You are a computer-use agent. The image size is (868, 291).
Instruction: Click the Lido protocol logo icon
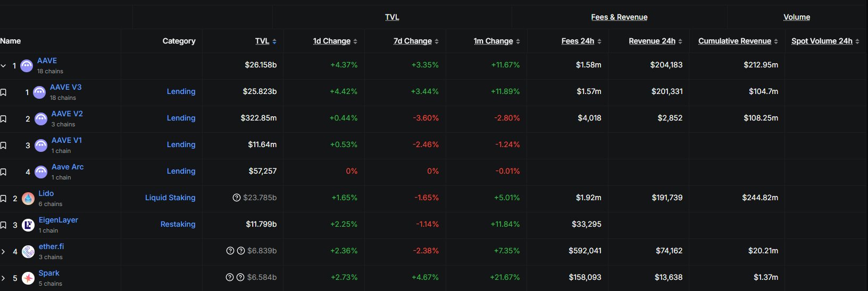click(x=28, y=199)
